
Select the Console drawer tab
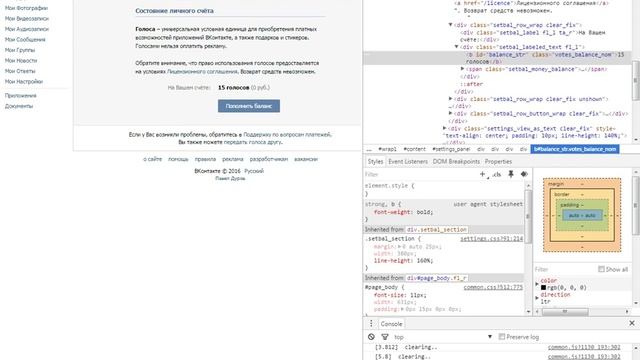(391, 324)
